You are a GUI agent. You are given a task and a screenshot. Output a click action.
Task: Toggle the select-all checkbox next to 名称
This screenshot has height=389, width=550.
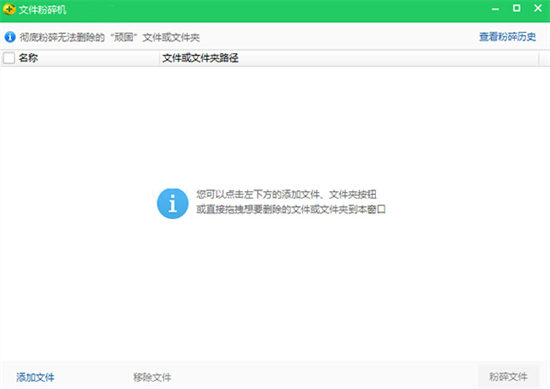click(x=9, y=58)
